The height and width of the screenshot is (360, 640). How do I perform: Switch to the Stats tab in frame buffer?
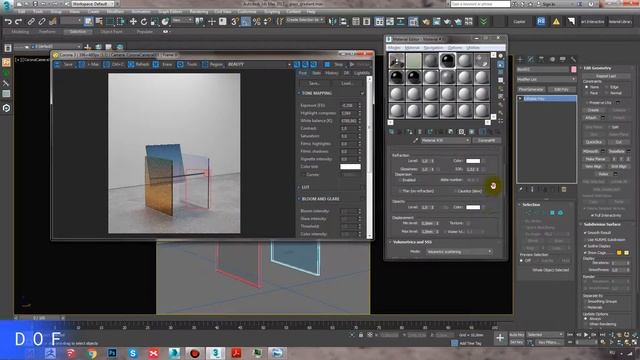(x=316, y=73)
